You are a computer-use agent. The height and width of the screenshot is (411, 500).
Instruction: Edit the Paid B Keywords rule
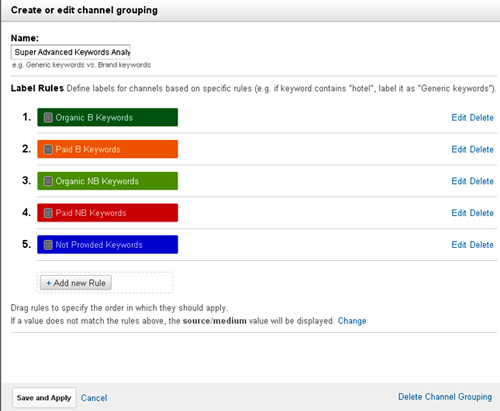click(459, 149)
